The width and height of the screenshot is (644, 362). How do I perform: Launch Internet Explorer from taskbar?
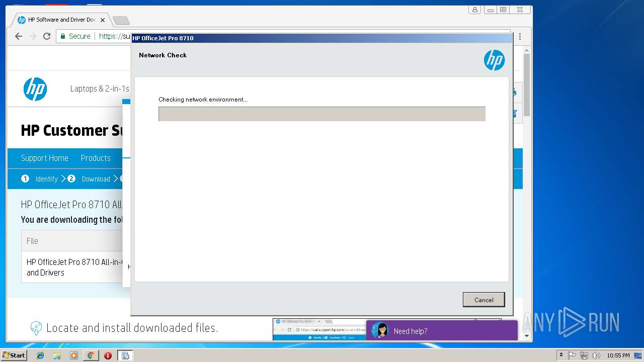(x=40, y=355)
